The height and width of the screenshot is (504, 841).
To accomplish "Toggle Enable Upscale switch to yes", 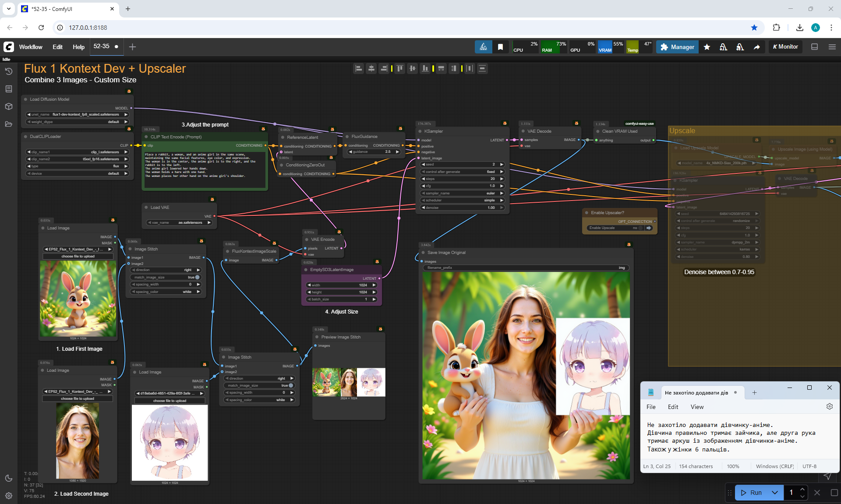I will pos(641,228).
